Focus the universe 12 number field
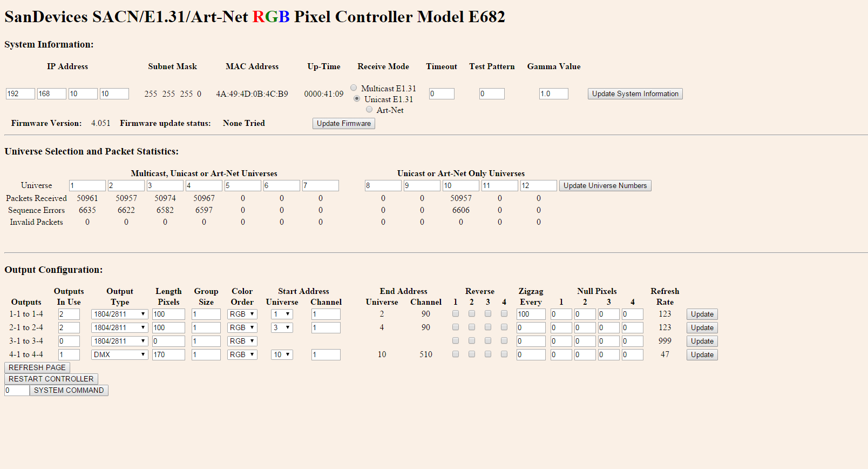Image resolution: width=868 pixels, height=469 pixels. click(539, 185)
